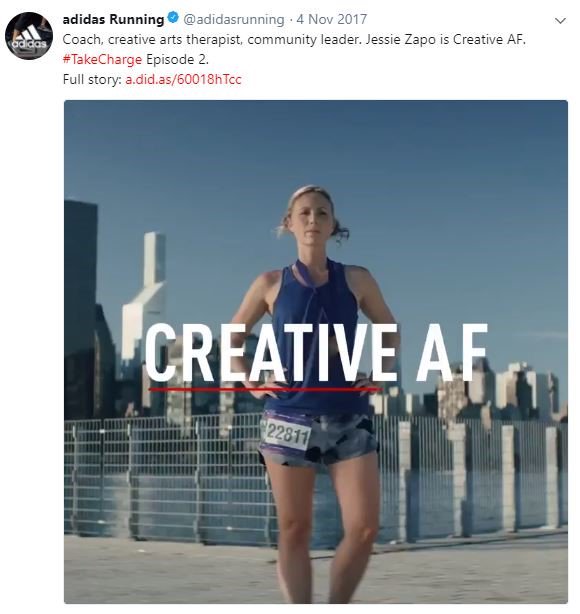The height and width of the screenshot is (614, 580).
Task: Follow the a.did.as/60018hTcc full story link
Action: [183, 79]
